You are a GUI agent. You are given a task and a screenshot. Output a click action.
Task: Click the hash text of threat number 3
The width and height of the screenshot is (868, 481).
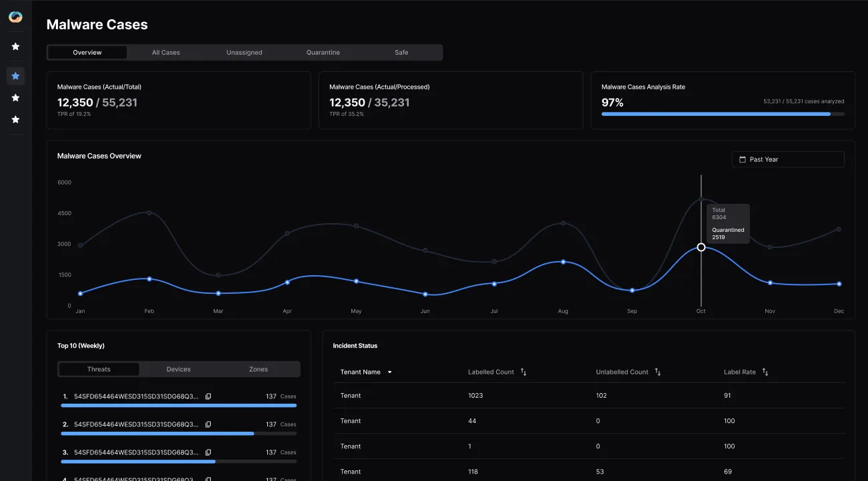[x=136, y=452]
